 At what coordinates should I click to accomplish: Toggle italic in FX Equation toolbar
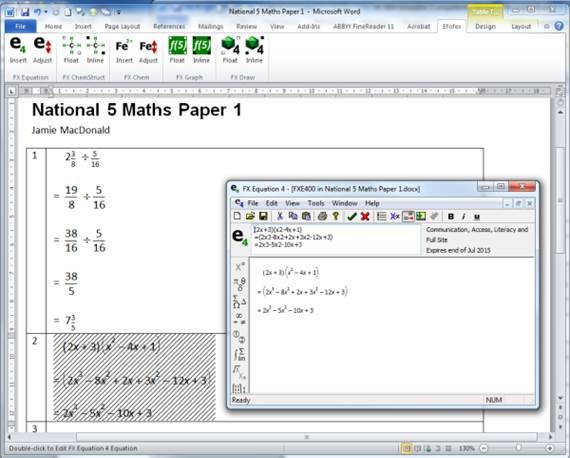(463, 217)
